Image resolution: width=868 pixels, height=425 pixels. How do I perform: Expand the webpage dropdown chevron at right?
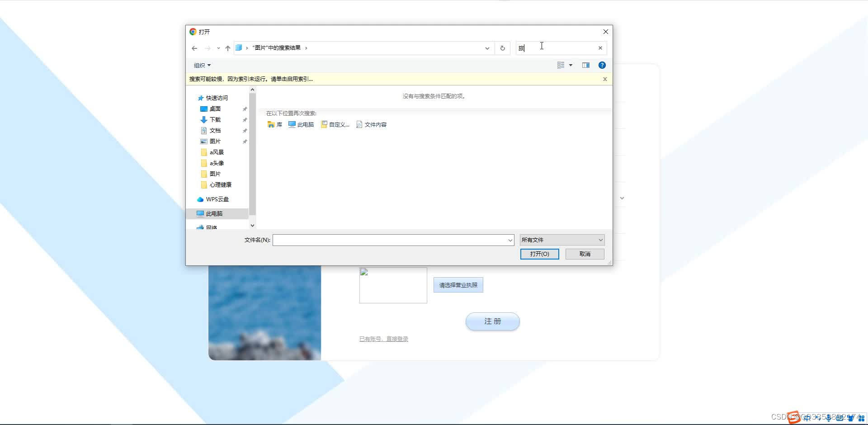[622, 198]
